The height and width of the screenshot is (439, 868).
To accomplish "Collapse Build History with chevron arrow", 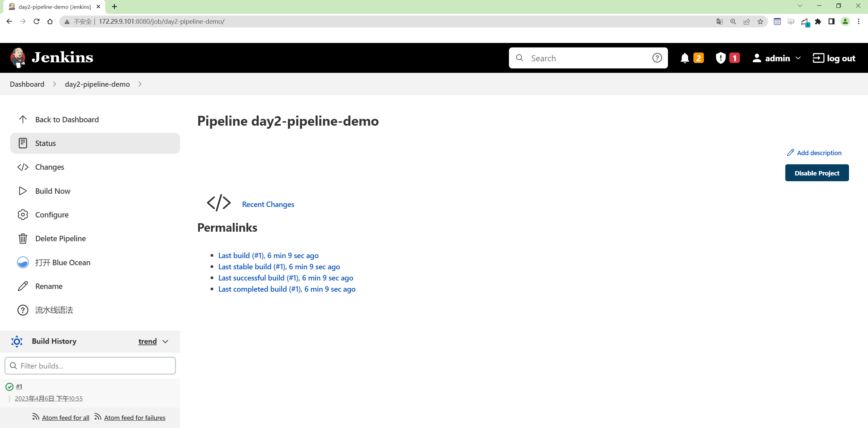I will [165, 341].
